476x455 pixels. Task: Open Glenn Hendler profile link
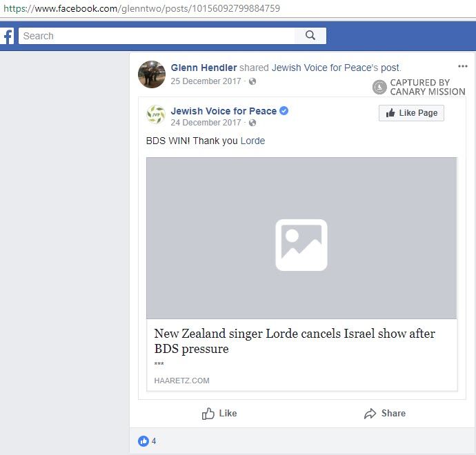(x=204, y=68)
